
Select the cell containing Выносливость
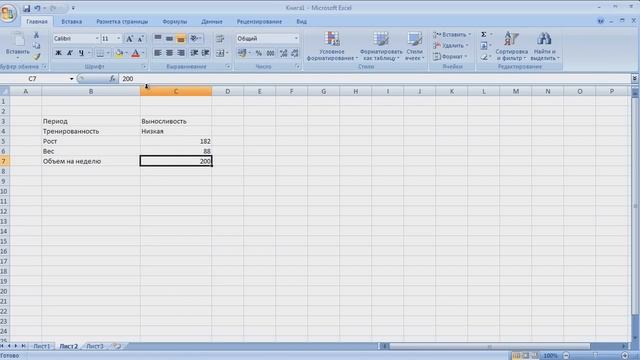point(176,121)
